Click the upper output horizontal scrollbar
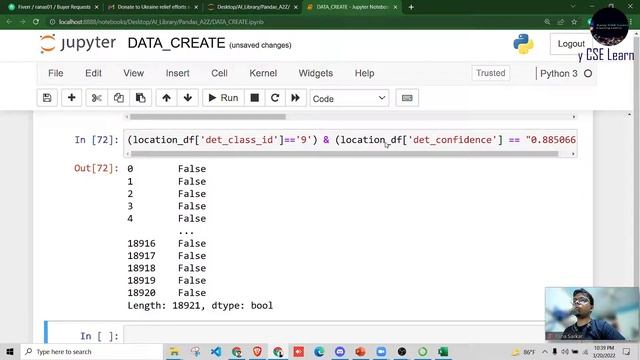Screen dimensions: 640x360 [208, 117]
